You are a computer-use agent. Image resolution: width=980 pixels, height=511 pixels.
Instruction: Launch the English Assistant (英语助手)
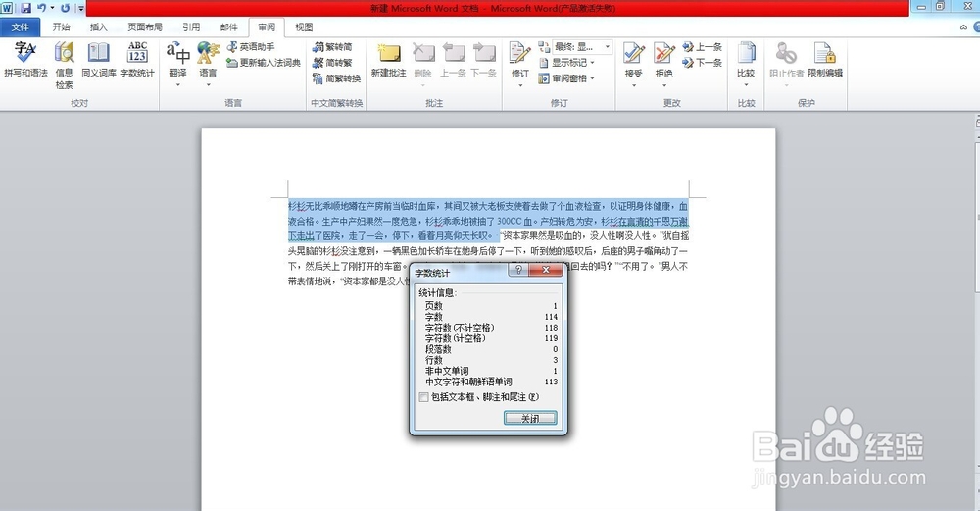[251, 47]
